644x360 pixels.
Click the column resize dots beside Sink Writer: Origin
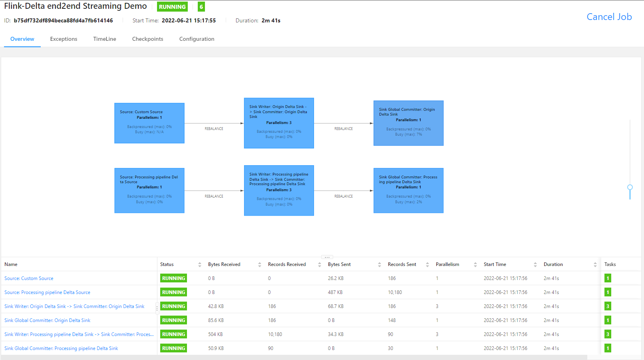pyautogui.click(x=157, y=308)
